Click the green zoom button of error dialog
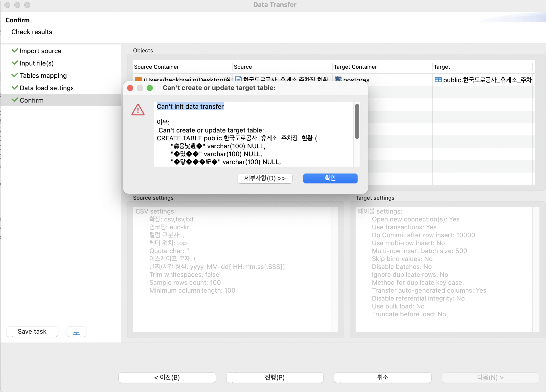Image resolution: width=546 pixels, height=392 pixels. click(x=150, y=88)
